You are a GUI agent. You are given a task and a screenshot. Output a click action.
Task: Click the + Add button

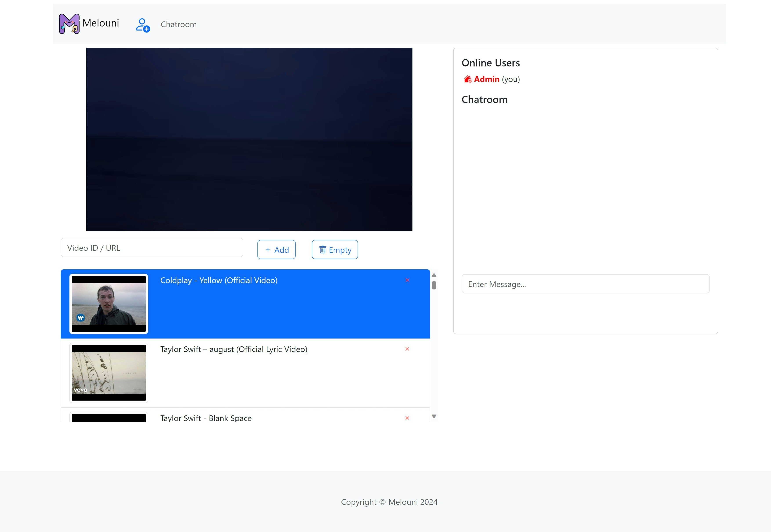coord(276,250)
